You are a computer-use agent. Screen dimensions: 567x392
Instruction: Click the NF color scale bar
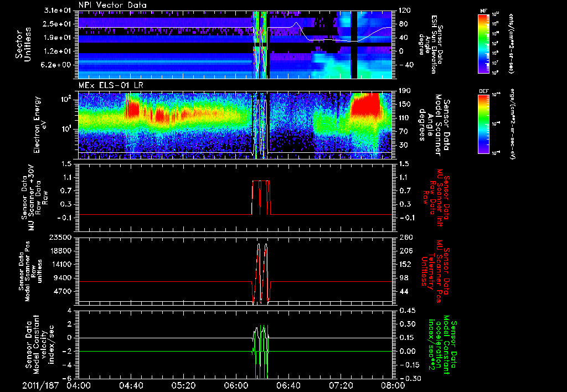point(484,43)
